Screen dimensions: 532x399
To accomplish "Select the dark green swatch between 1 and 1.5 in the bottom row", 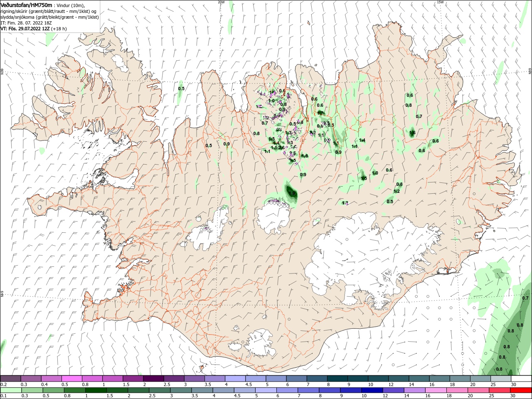I will click(x=96, y=390).
